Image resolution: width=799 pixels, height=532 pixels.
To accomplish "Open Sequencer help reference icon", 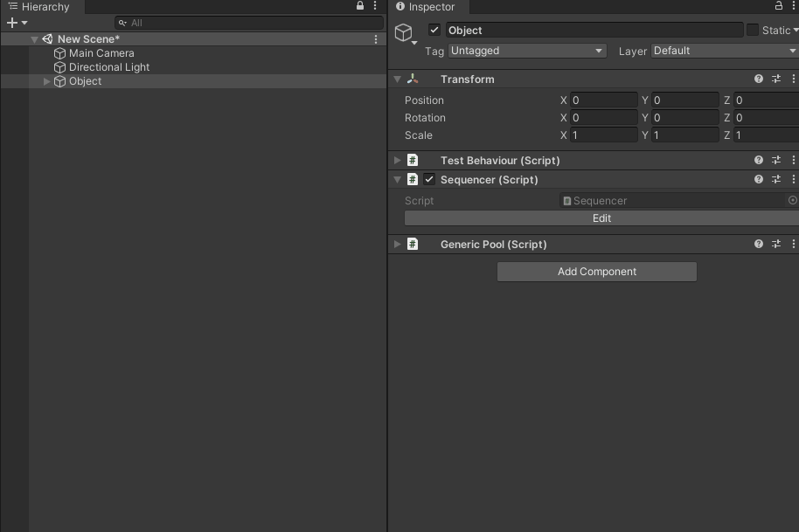I will 759,179.
